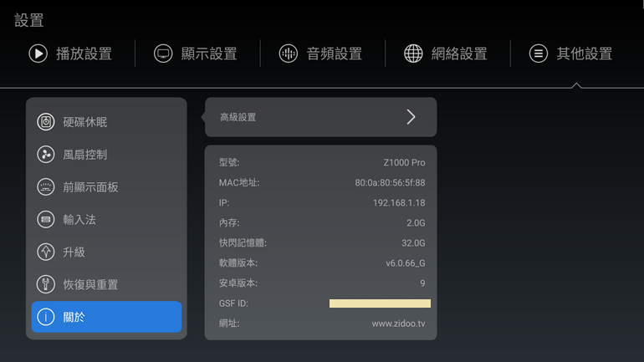Expand 高級設置 using the chevron arrow
Image resolution: width=644 pixels, height=362 pixels.
pos(411,117)
